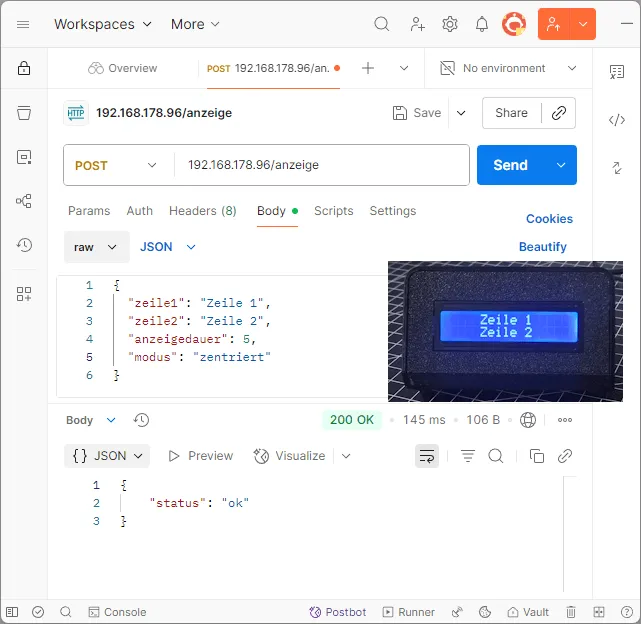641x624 pixels.
Task: Switch to the Headers (8) tab
Action: tap(202, 211)
